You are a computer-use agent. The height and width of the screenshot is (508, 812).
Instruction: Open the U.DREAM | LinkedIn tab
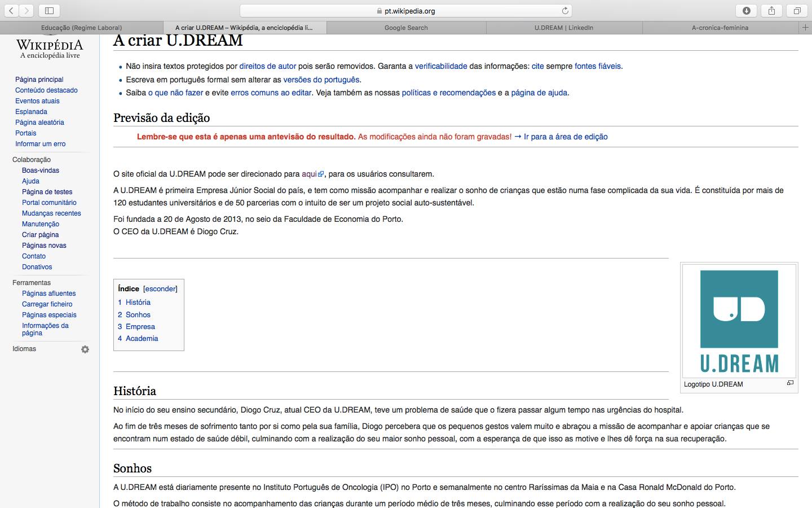tap(564, 28)
